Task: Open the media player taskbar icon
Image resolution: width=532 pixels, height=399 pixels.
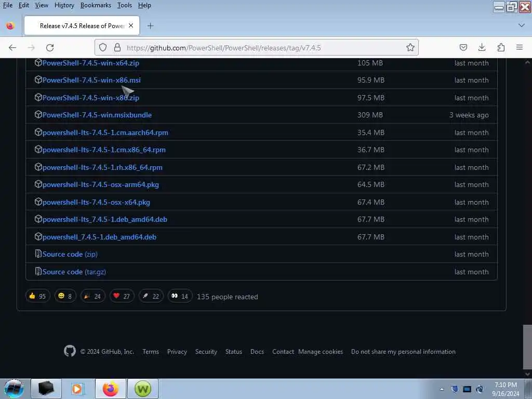Action: click(77, 389)
